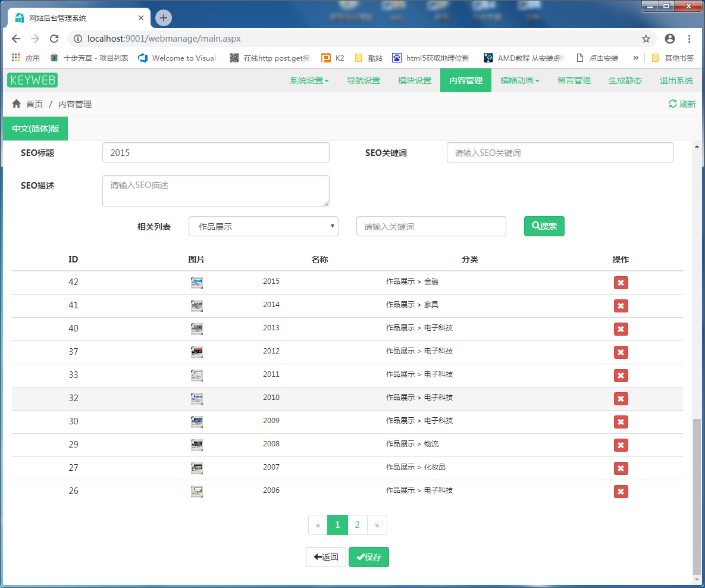Click the browser back arrow
705x588 pixels.
pyautogui.click(x=16, y=39)
